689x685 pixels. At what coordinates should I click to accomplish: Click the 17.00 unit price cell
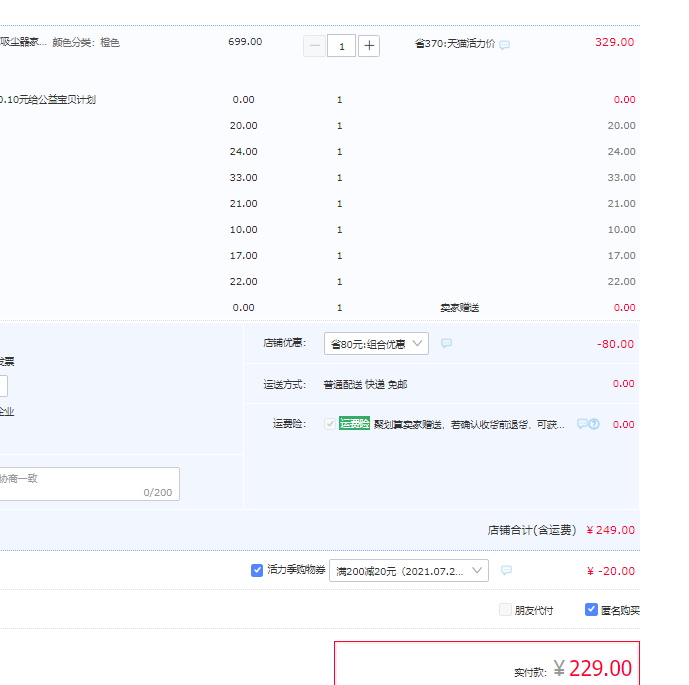click(243, 255)
